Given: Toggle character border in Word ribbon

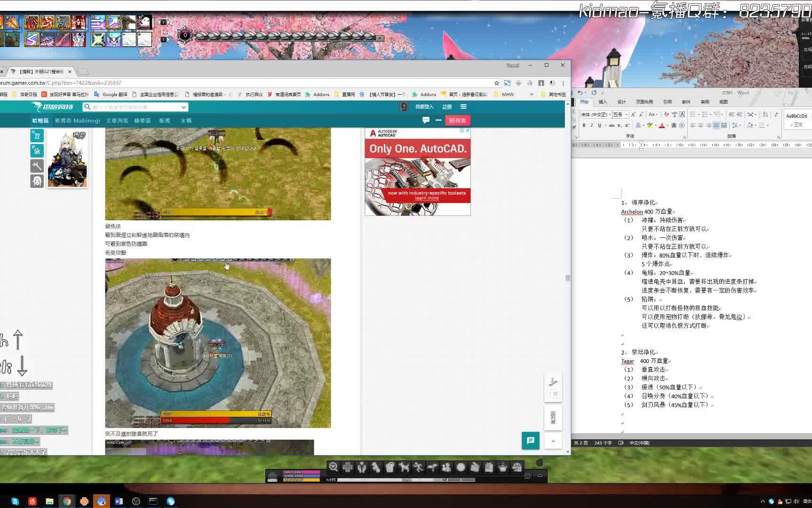Looking at the screenshot, I should (682, 114).
